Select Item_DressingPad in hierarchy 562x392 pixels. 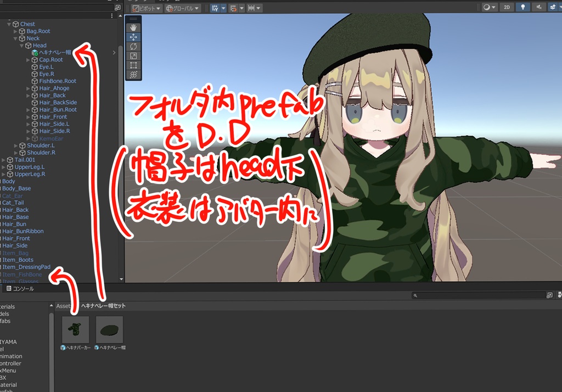coord(26,267)
